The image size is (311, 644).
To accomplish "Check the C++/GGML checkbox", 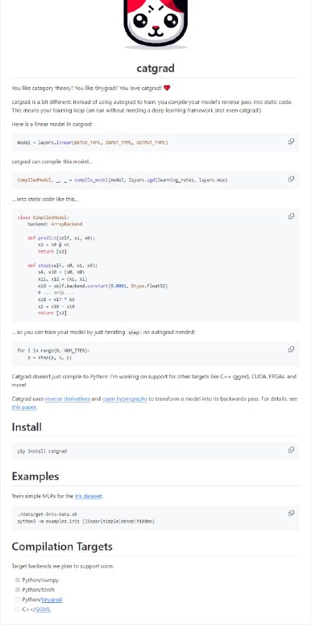I will click(18, 609).
